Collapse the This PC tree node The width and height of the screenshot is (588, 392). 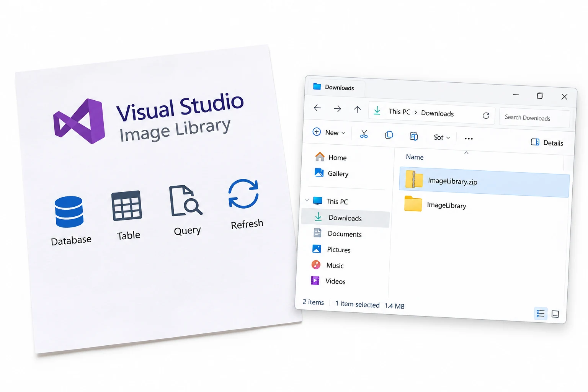coord(307,200)
